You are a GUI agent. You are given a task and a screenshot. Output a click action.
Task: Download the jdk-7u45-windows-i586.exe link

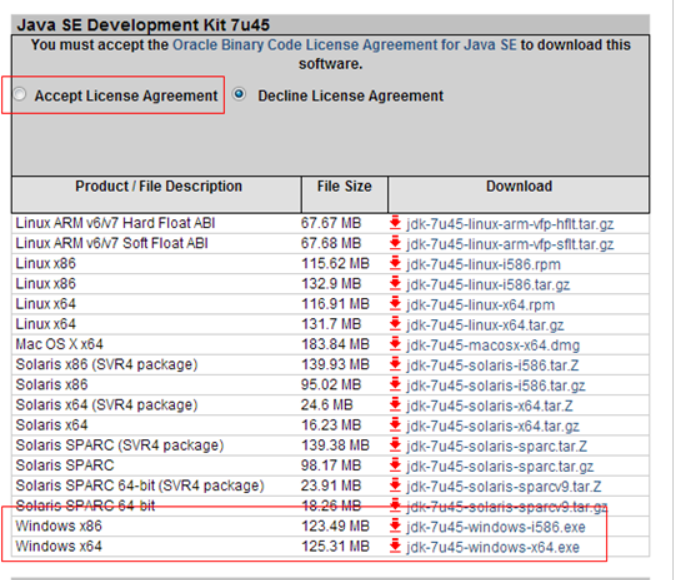tap(496, 528)
